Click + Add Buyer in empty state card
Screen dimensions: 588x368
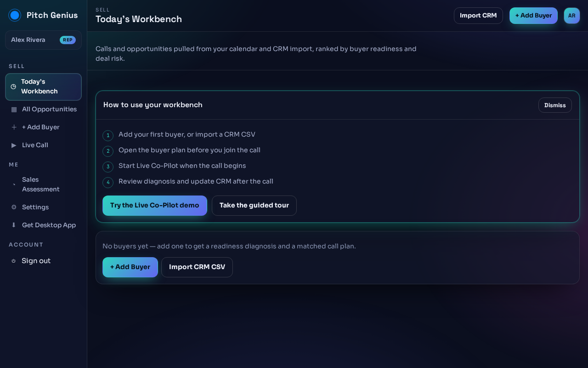(x=130, y=267)
